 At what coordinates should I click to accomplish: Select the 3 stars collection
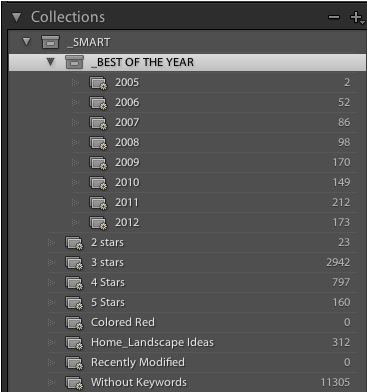coord(202,262)
